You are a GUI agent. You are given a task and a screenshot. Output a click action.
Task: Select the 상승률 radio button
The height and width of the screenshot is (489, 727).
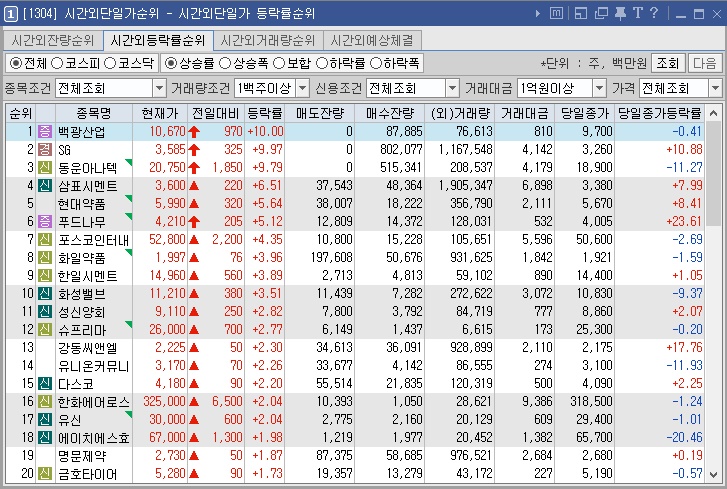(x=171, y=63)
